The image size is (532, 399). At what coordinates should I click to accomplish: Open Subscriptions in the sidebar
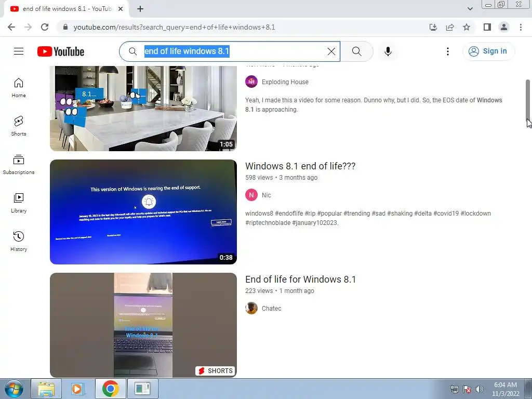click(19, 165)
